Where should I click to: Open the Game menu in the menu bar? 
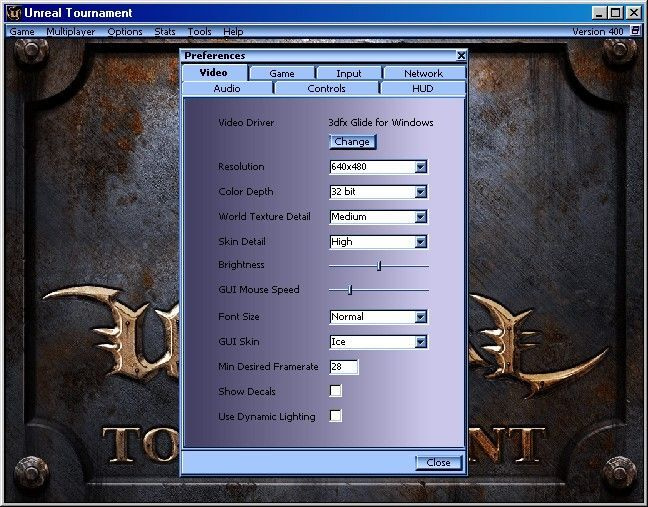click(22, 31)
